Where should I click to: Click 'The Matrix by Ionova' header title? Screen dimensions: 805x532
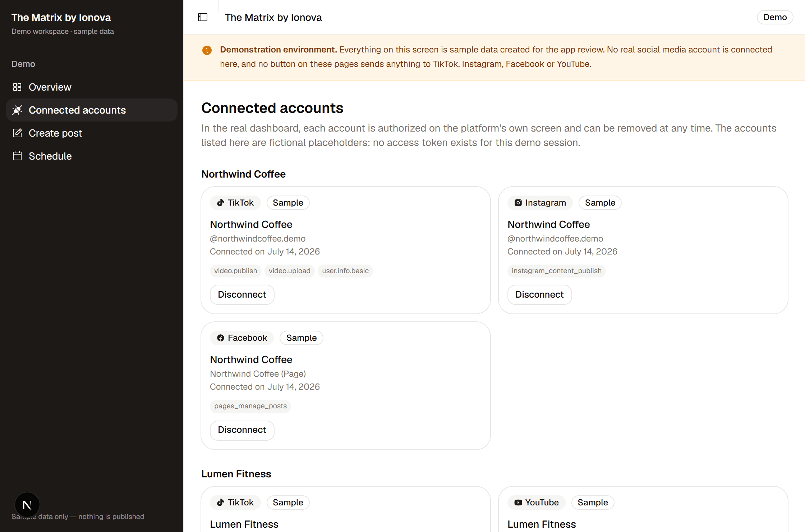click(x=273, y=17)
